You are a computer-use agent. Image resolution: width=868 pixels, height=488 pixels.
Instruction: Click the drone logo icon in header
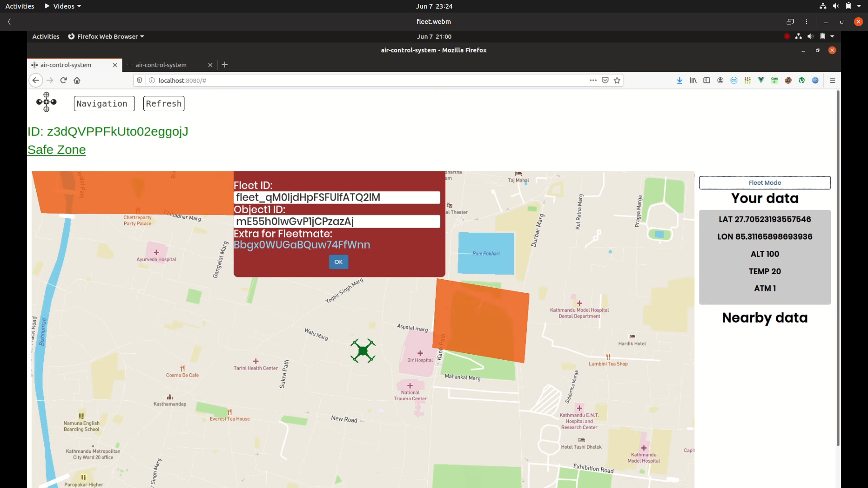(46, 102)
